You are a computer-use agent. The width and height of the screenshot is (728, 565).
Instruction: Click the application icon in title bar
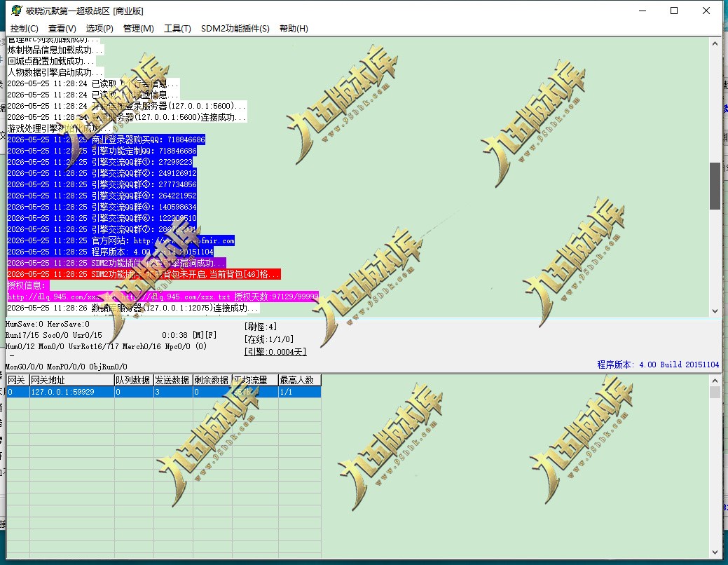(x=16, y=11)
